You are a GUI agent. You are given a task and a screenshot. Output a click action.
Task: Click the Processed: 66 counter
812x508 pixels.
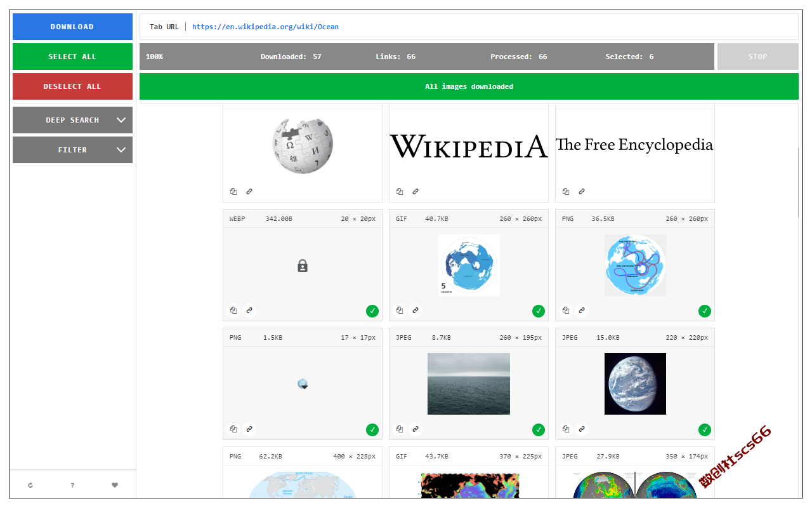pyautogui.click(x=518, y=57)
